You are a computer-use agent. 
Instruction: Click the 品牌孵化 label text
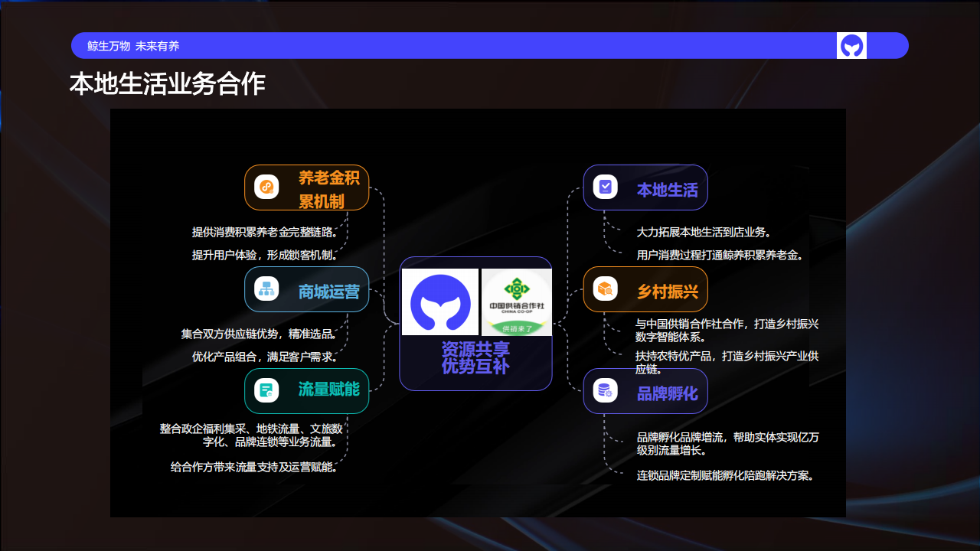click(668, 393)
